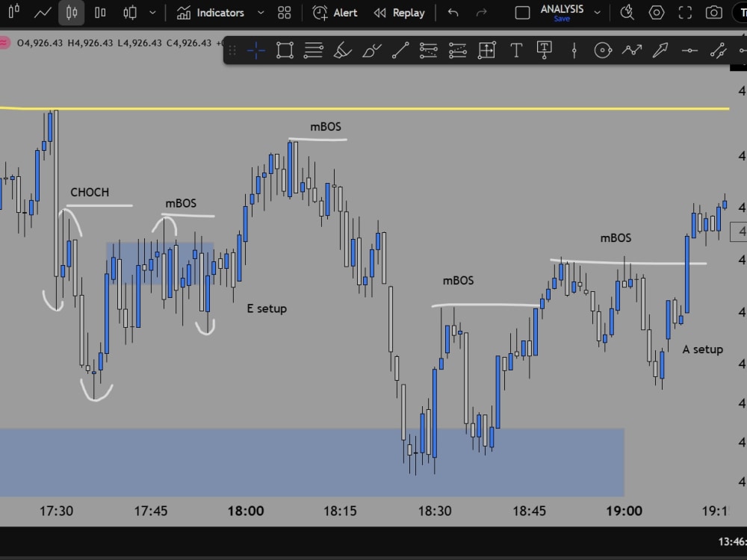Select the price range measure tool
The height and width of the screenshot is (560, 747).
[x=487, y=50]
